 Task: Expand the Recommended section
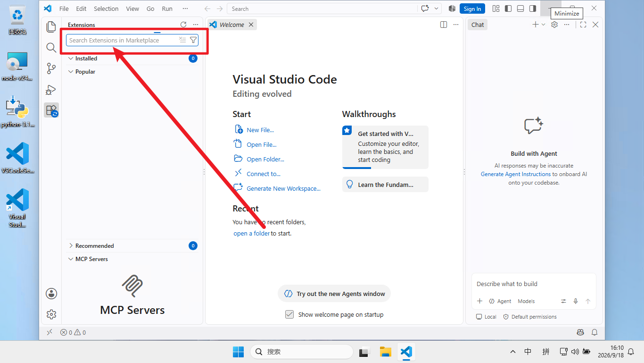pos(71,245)
